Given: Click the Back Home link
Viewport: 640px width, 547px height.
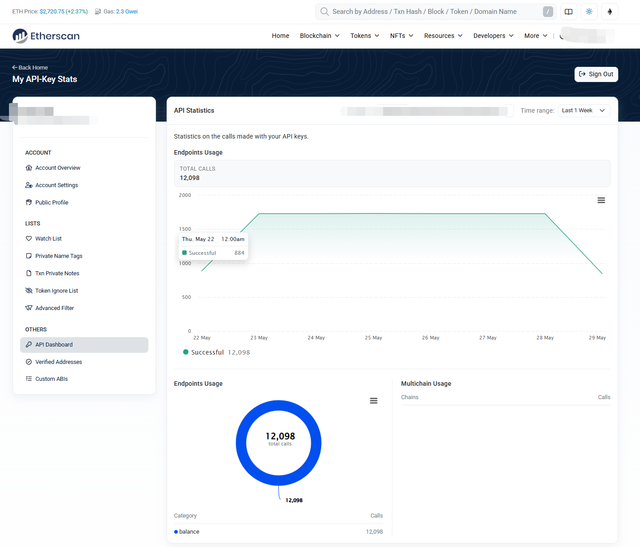Looking at the screenshot, I should 30,67.
